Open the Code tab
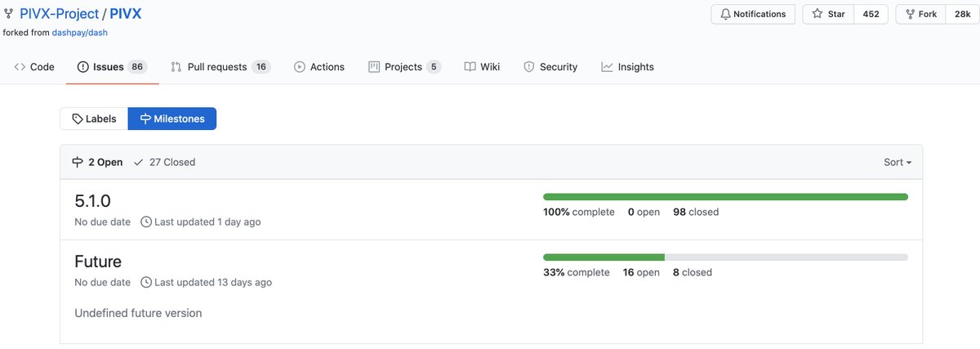The height and width of the screenshot is (349, 980). point(34,67)
